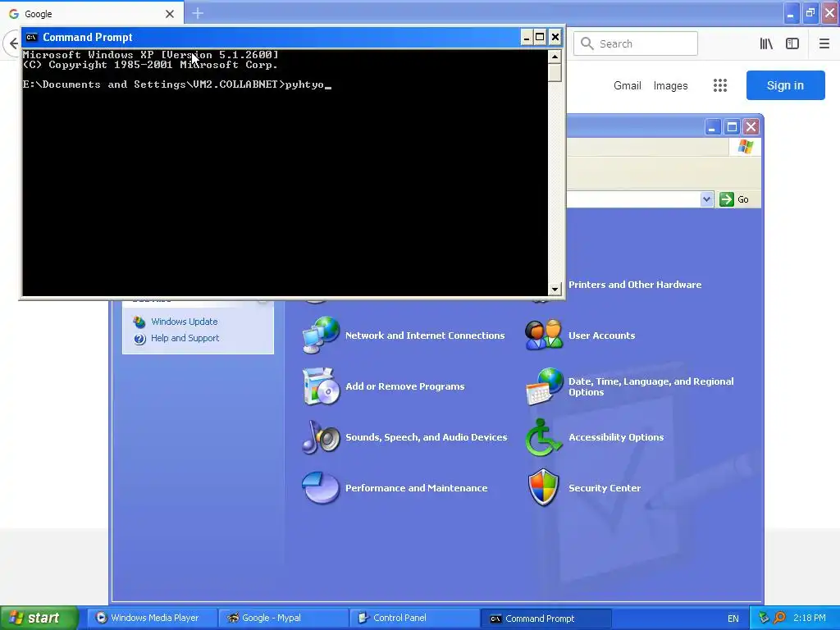Maximize the Command Prompt window
The width and height of the screenshot is (840, 630).
(x=540, y=37)
